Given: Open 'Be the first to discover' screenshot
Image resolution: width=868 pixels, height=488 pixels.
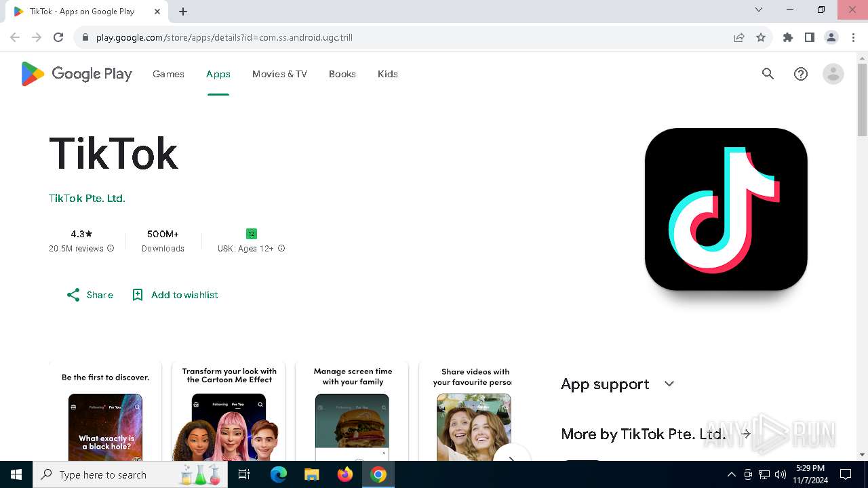Looking at the screenshot, I should tap(105, 411).
